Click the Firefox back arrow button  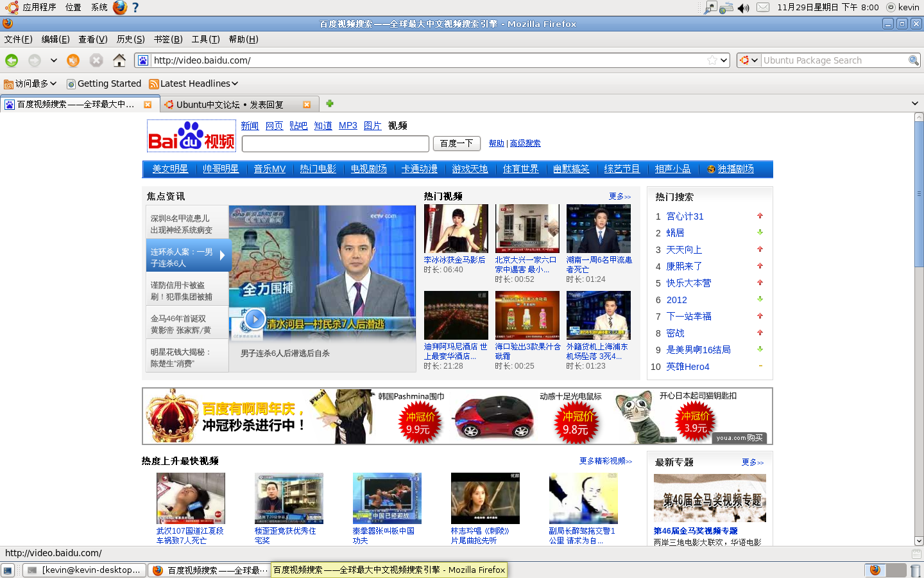coord(12,60)
